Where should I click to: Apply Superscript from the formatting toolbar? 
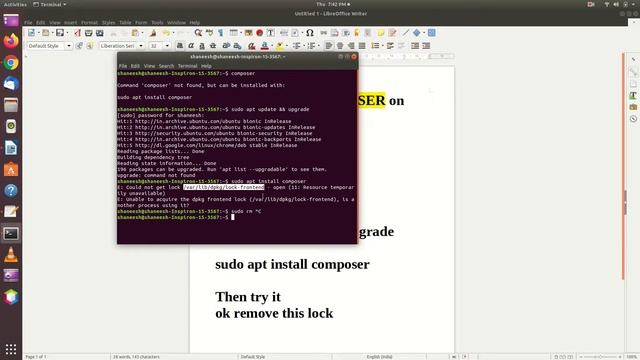click(x=226, y=46)
